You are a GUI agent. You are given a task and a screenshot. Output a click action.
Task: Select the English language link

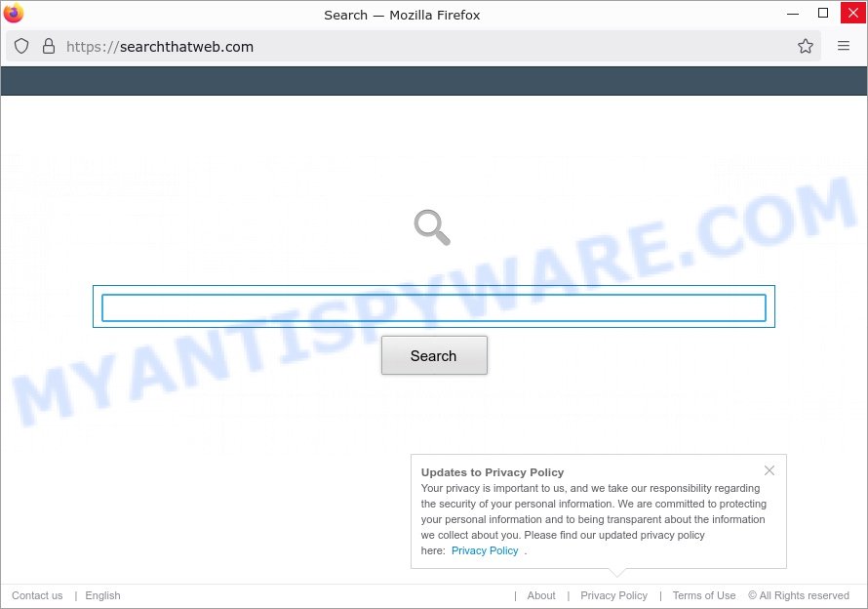(x=102, y=595)
